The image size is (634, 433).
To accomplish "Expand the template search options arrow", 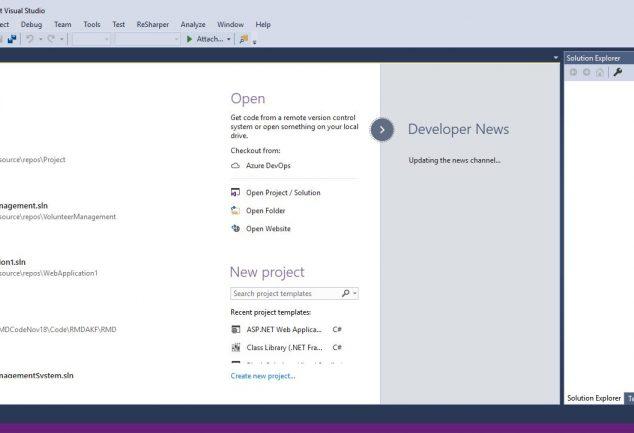I will [355, 293].
